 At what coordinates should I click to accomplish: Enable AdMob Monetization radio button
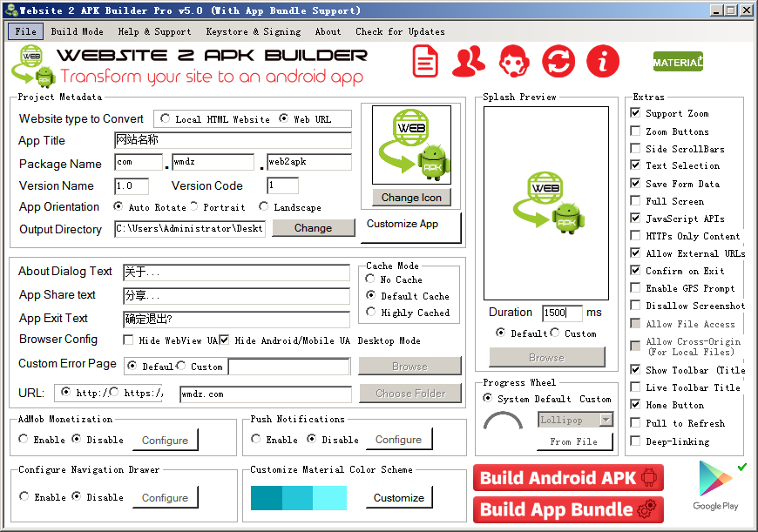24,439
